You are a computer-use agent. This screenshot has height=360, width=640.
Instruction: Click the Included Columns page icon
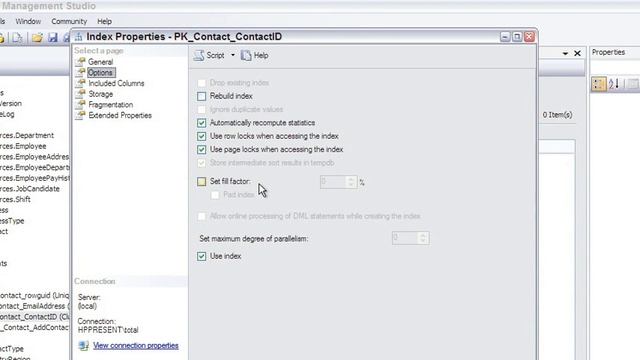pos(81,83)
